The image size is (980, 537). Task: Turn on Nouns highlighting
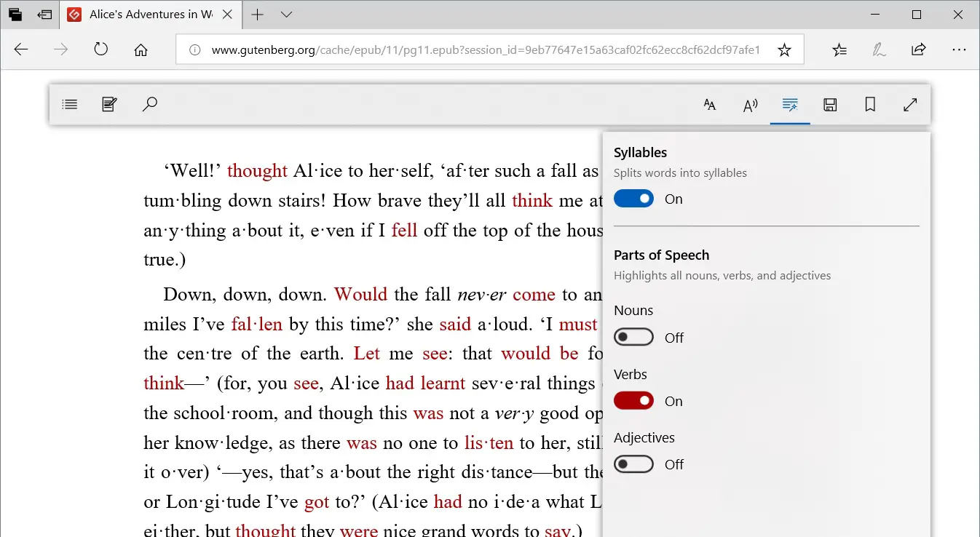click(633, 338)
